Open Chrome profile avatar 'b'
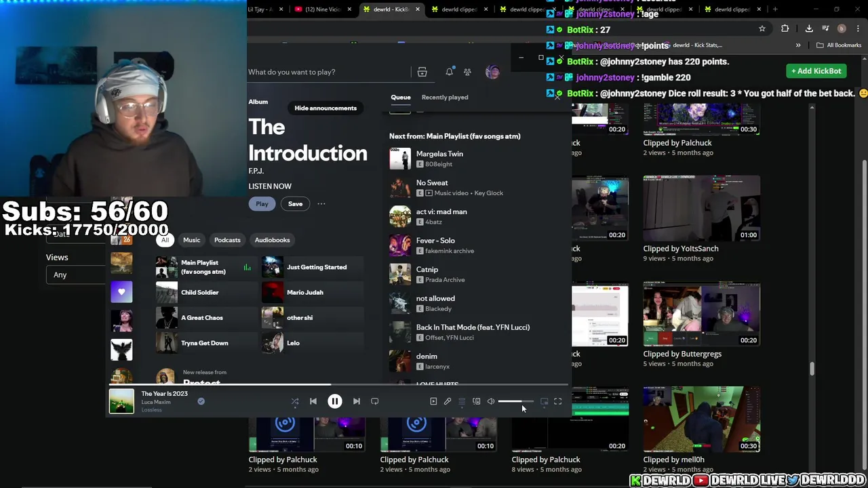The width and height of the screenshot is (868, 488). pyautogui.click(x=842, y=28)
